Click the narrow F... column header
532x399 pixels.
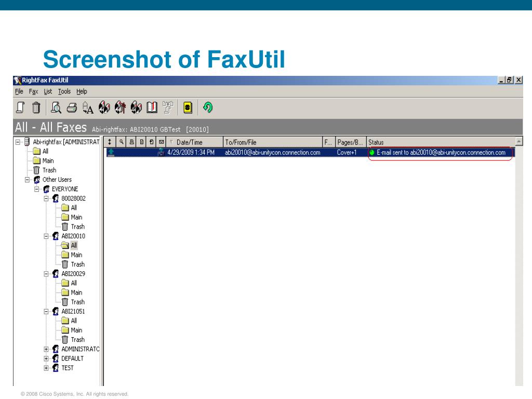point(328,142)
